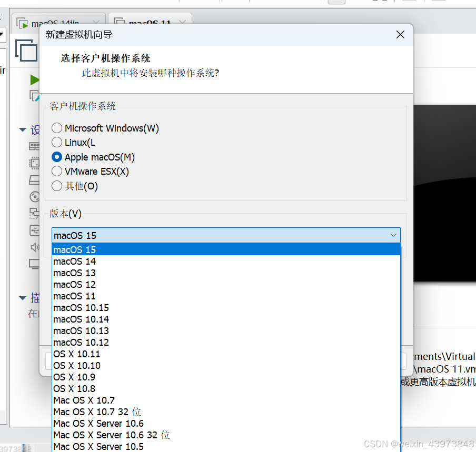Open the CD/DVD drive device icon
Image resolution: width=476 pixels, height=452 pixels.
point(35,197)
